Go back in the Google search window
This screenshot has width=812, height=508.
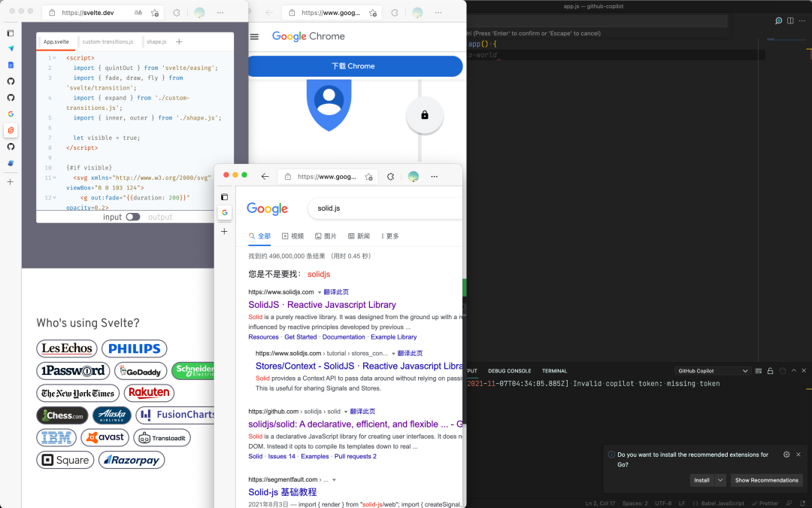coord(265,177)
